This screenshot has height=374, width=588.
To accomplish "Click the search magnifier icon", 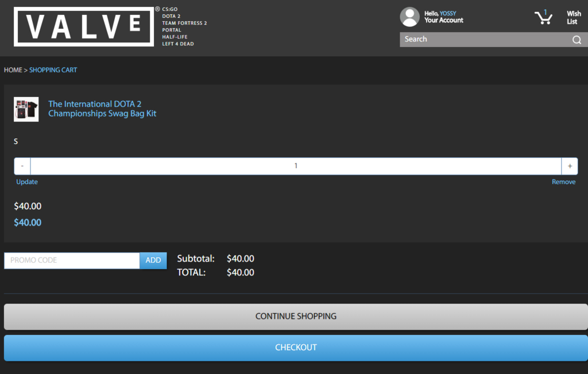I will click(x=577, y=40).
